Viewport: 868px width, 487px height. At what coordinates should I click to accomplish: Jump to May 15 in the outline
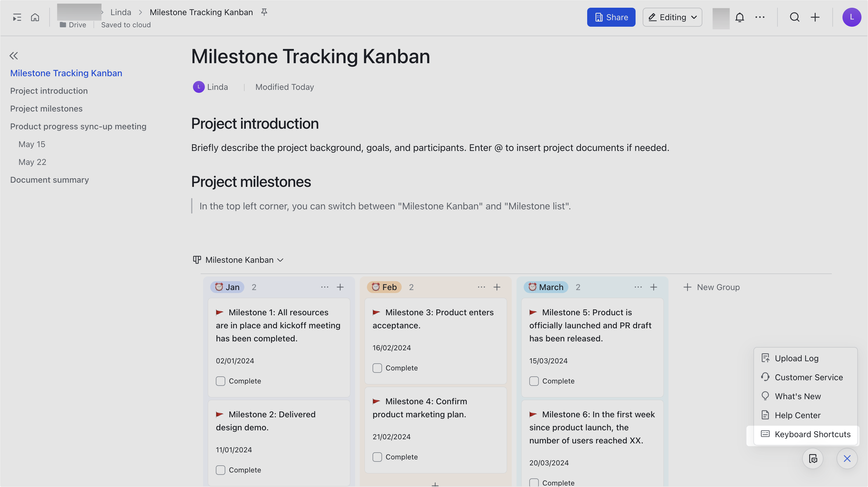(32, 144)
